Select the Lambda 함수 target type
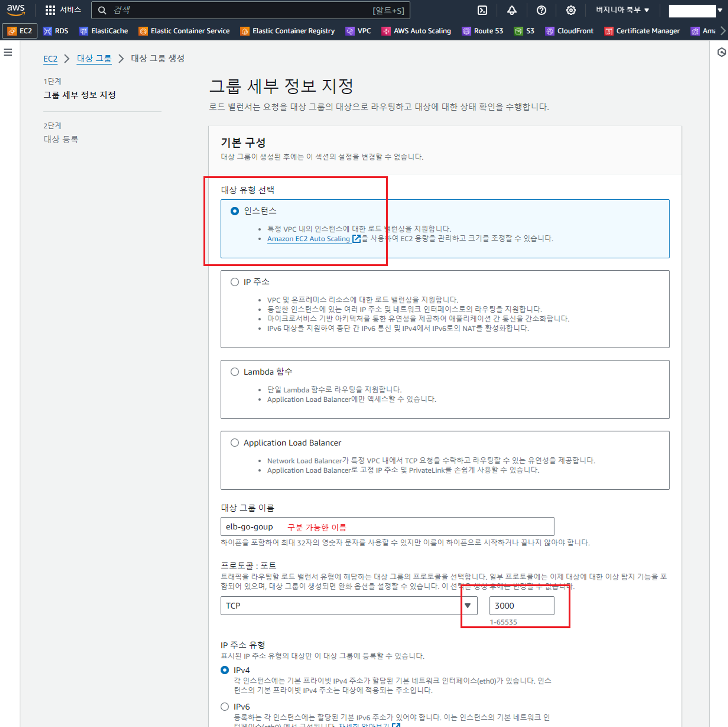Image resolution: width=728 pixels, height=727 pixels. pos(235,372)
